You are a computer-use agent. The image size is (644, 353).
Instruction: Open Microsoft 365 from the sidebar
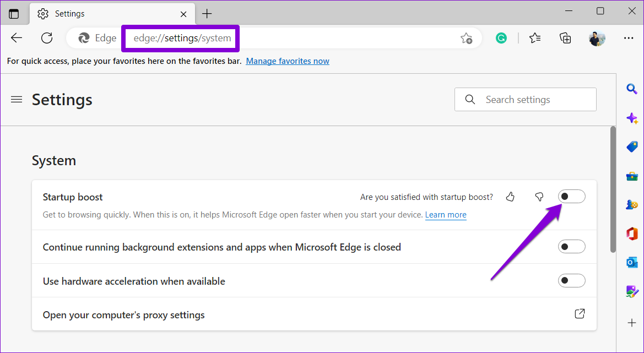[631, 233]
